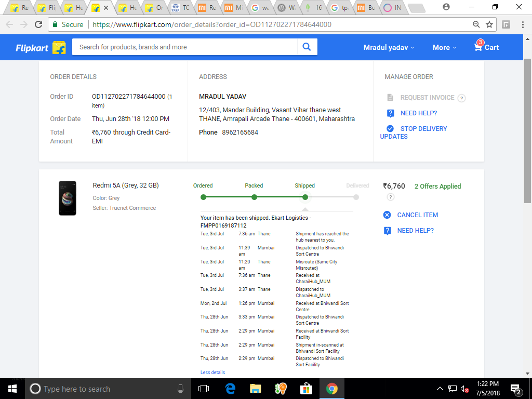
Task: Open the shopping Cart icon
Action: point(478,47)
